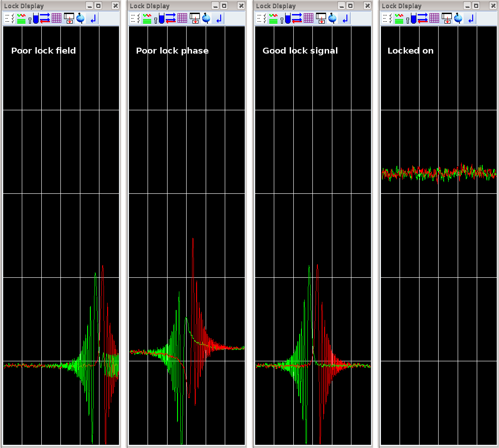Maximize the Poor lock phase Lock Display window
This screenshot has height=448, width=499.
pyautogui.click(x=224, y=6)
